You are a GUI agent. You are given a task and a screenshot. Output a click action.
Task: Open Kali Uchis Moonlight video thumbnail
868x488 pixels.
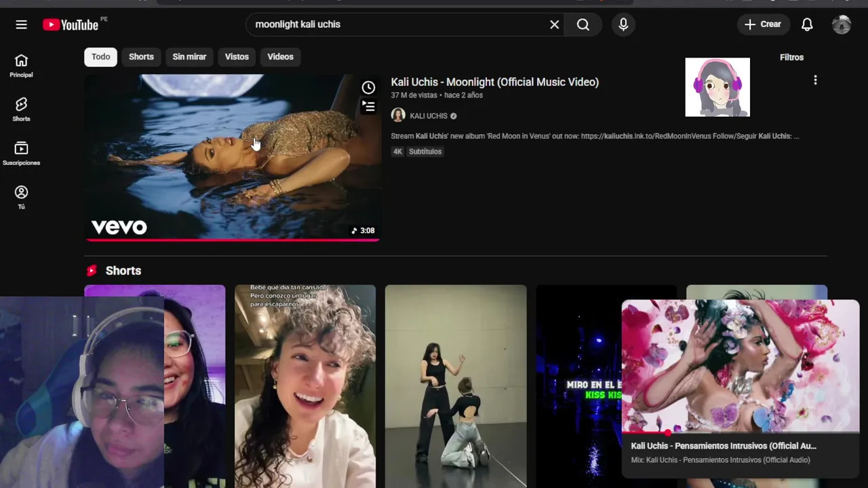pos(232,157)
